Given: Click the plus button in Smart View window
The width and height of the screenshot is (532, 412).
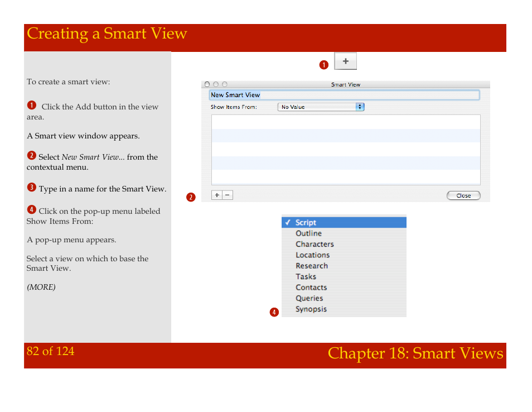Looking at the screenshot, I should click(217, 195).
